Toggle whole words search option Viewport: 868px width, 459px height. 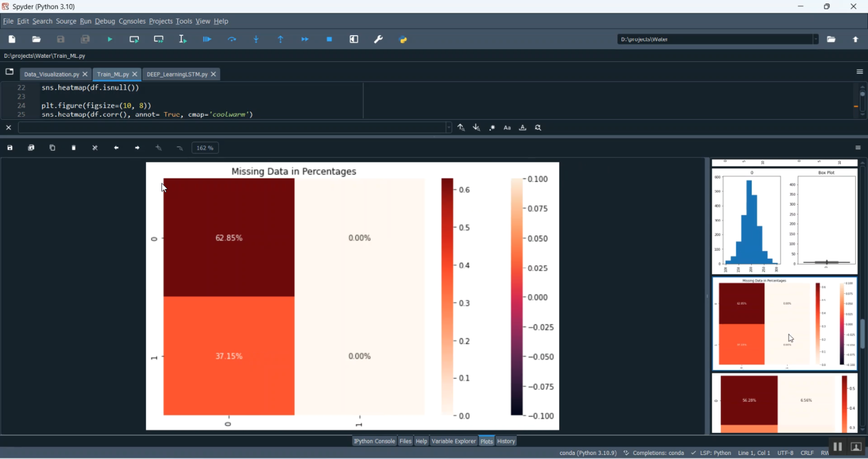click(523, 128)
